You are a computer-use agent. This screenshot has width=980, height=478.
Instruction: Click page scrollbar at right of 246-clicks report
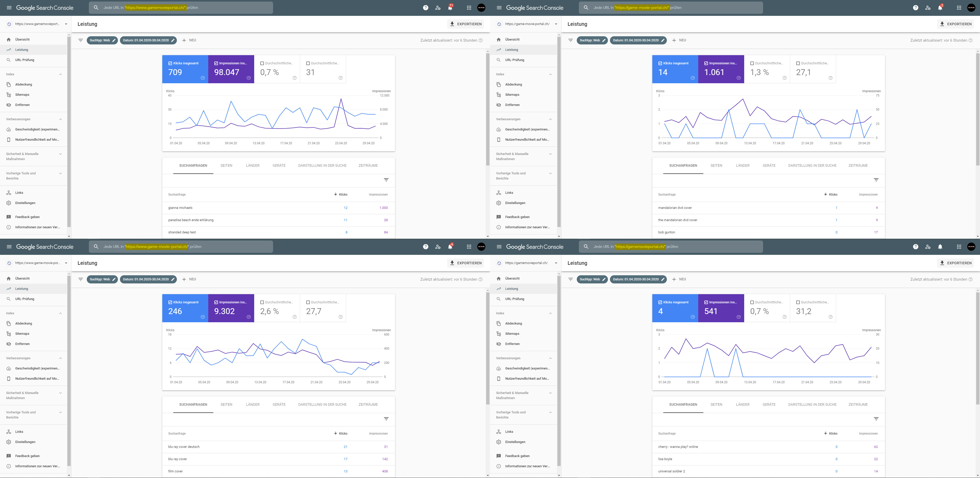(488, 348)
